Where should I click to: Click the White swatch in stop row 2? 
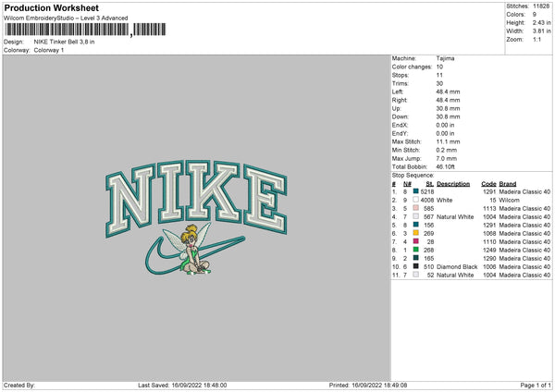416,200
